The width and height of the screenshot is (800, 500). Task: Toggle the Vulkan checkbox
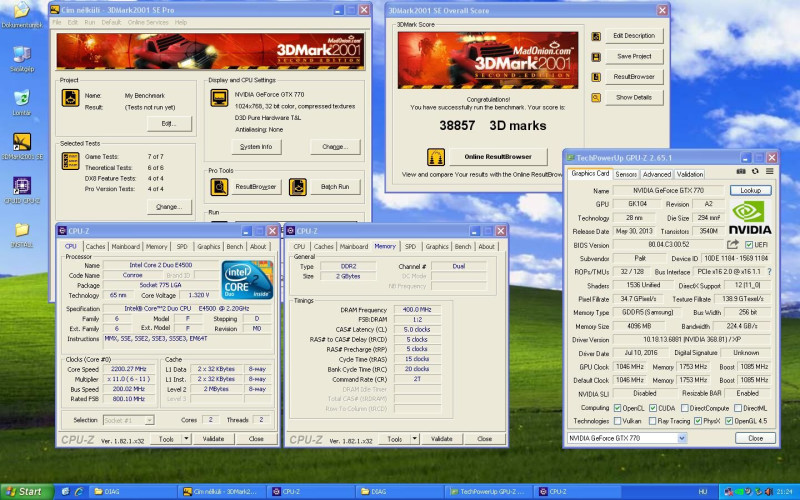[617, 421]
